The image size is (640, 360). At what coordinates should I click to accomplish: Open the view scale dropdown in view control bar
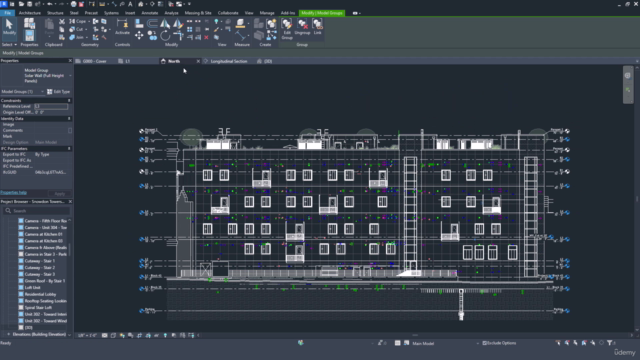point(87,335)
